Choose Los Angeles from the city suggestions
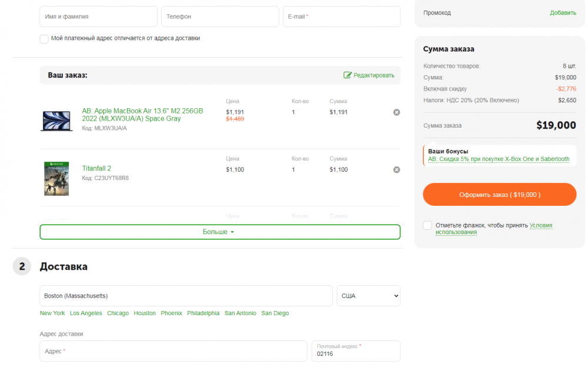 [86, 313]
